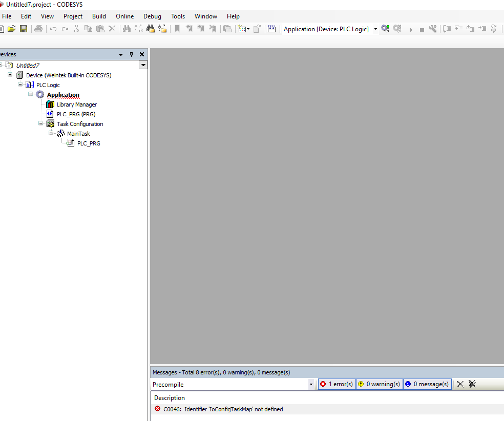Toggle info messages filter button
Screen dimensions: 504x421
pos(427,384)
